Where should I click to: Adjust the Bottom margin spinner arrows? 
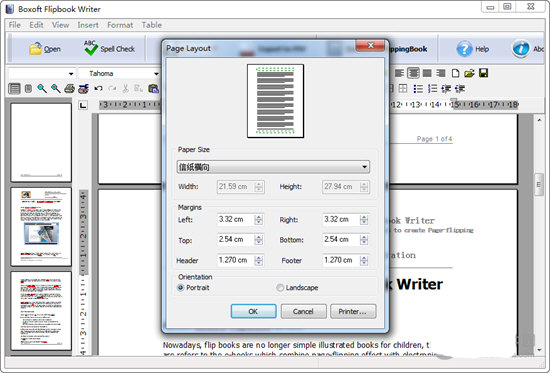(x=364, y=240)
